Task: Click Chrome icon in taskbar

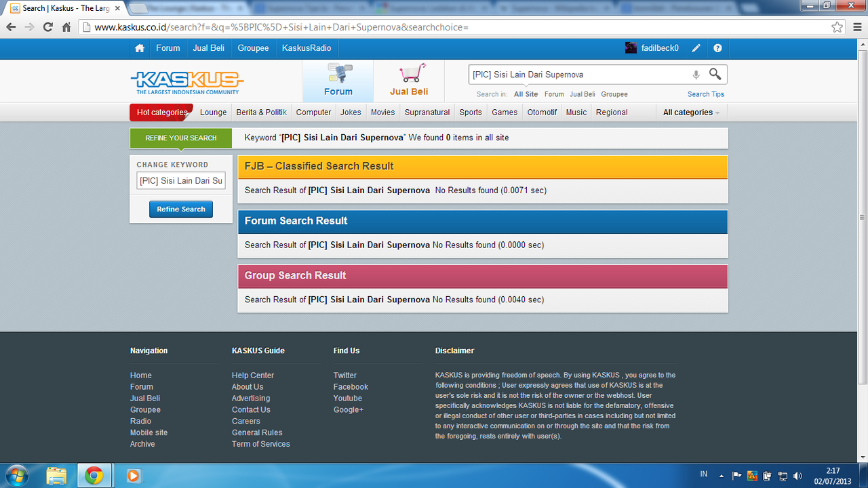Action: [94, 476]
